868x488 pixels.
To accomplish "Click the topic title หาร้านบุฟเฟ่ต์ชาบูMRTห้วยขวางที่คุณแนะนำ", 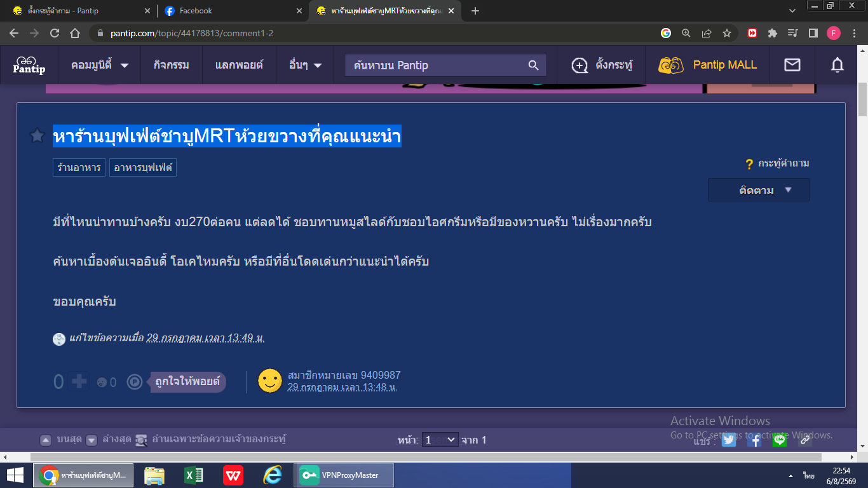I will click(227, 136).
